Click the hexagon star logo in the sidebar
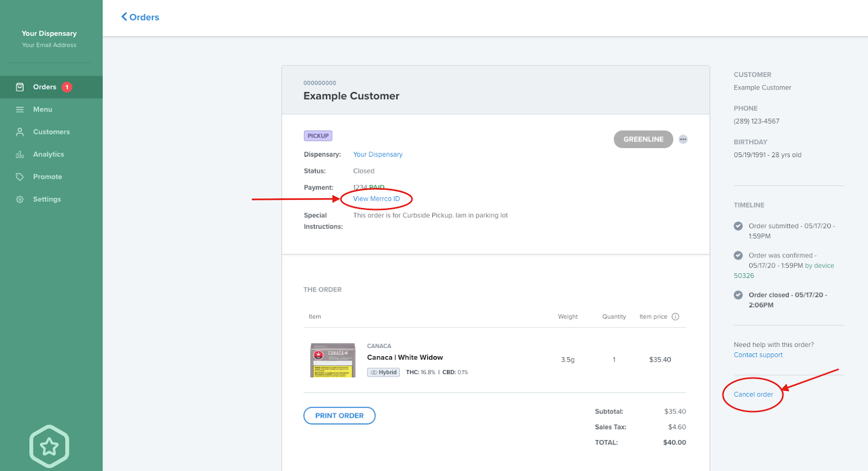The width and height of the screenshot is (868, 471). [x=49, y=446]
